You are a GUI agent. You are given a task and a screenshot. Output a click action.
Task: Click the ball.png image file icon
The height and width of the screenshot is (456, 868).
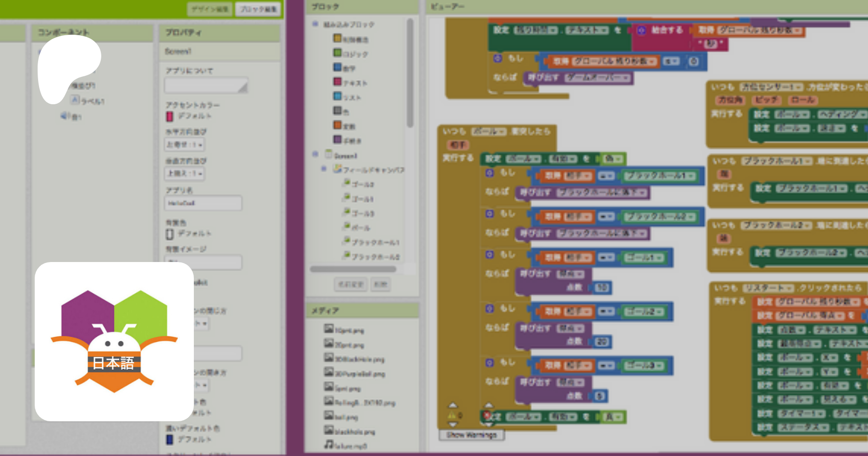(x=329, y=416)
